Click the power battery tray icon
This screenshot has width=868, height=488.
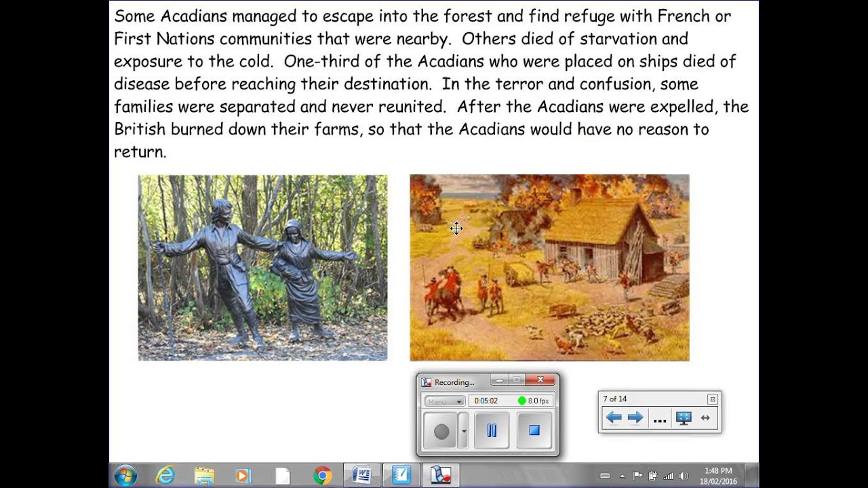[x=652, y=476]
